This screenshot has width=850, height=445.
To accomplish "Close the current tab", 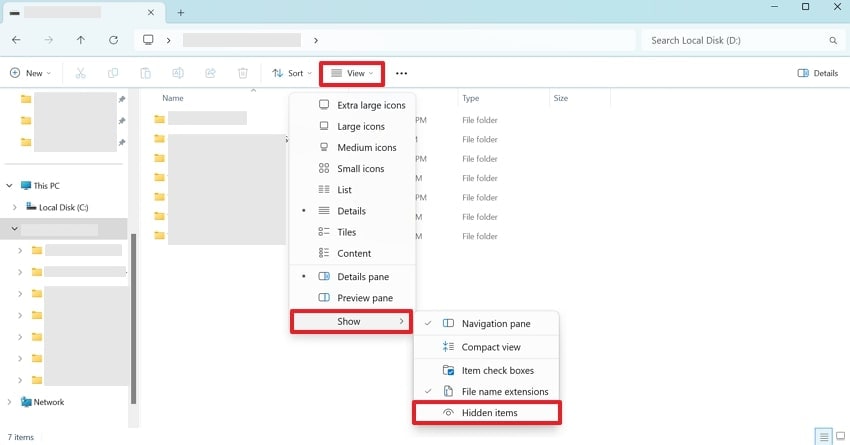I will point(151,12).
